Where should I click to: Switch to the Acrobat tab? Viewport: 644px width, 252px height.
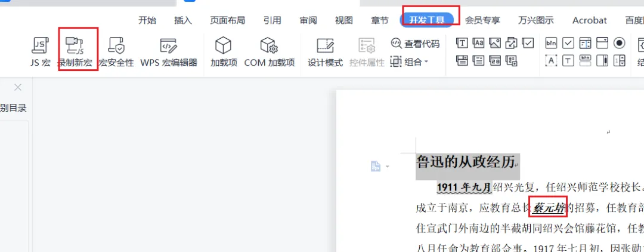click(590, 20)
